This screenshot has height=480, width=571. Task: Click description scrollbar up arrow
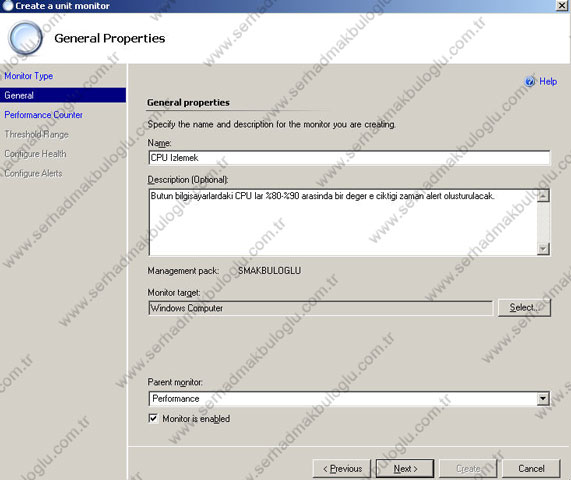click(543, 196)
